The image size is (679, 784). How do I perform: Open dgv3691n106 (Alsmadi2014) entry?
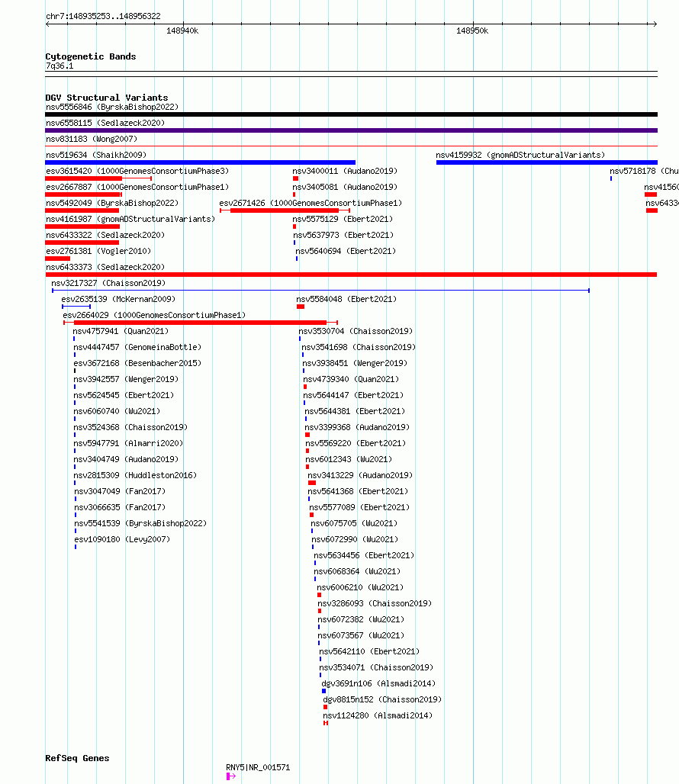(378, 683)
